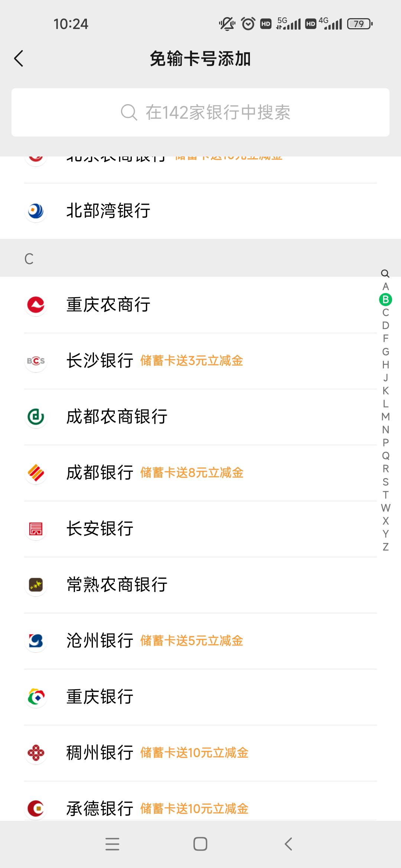Viewport: 401px width, 868px height.
Task: Select 北部湾银行 from list
Action: pyautogui.click(x=108, y=211)
